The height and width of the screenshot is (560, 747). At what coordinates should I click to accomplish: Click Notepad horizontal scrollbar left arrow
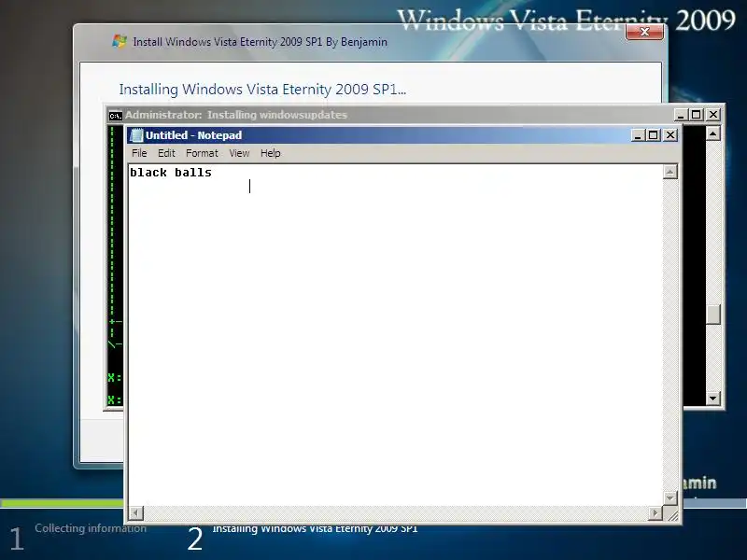pos(135,512)
